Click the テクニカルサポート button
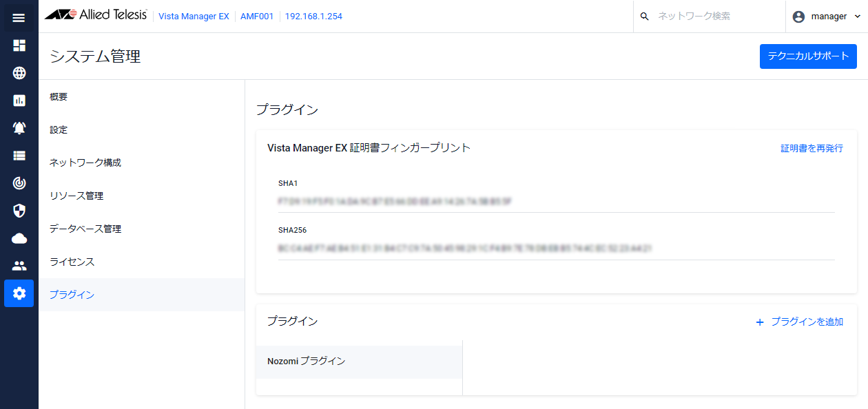 tap(807, 56)
